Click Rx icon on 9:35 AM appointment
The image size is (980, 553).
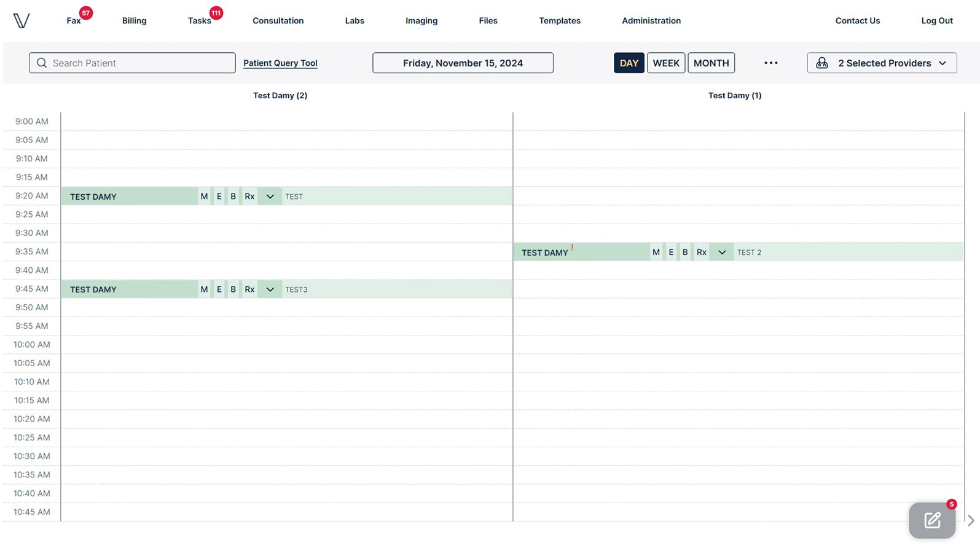click(x=702, y=252)
